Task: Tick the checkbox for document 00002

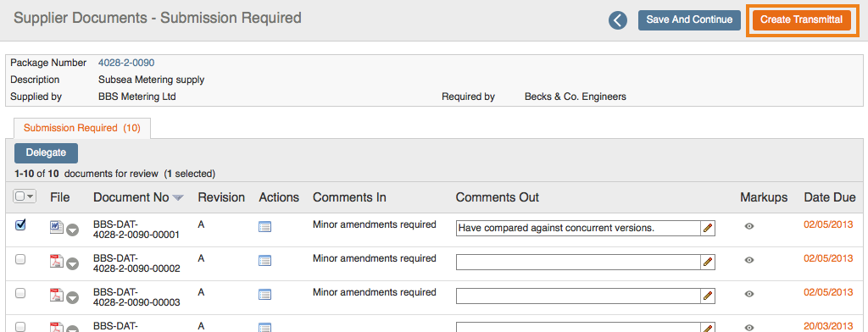Action: click(x=20, y=259)
